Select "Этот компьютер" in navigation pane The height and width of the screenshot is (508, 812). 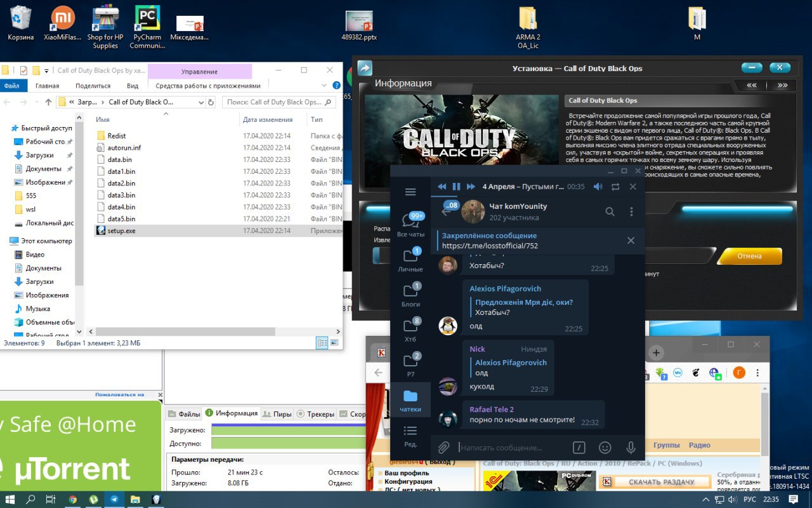tap(46, 241)
